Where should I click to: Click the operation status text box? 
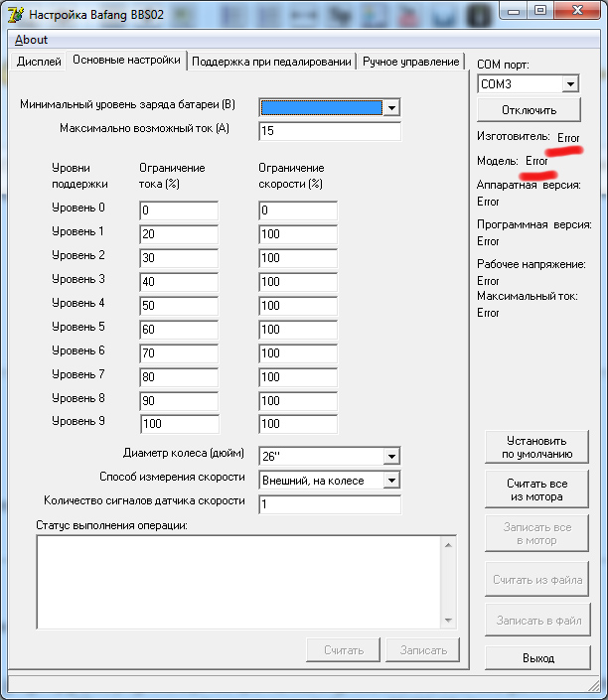coord(239,582)
